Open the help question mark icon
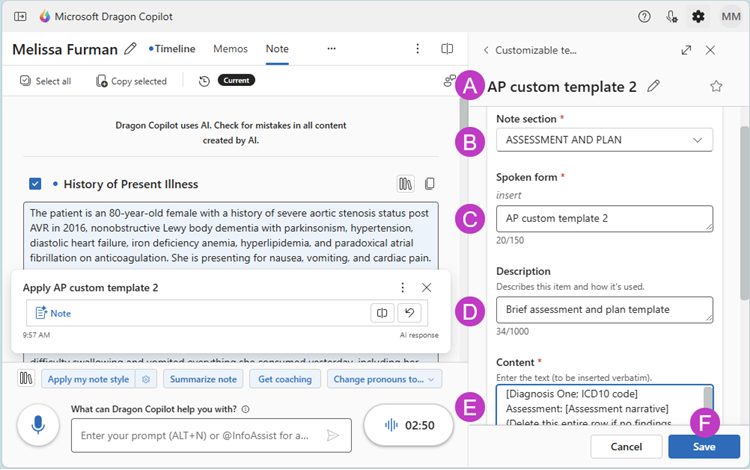 (x=644, y=17)
